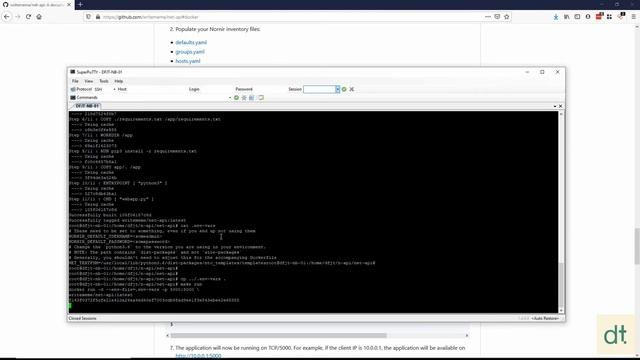Maximize the SuperPuTTY window
Viewport: 640px width, 360px height.
point(542,72)
